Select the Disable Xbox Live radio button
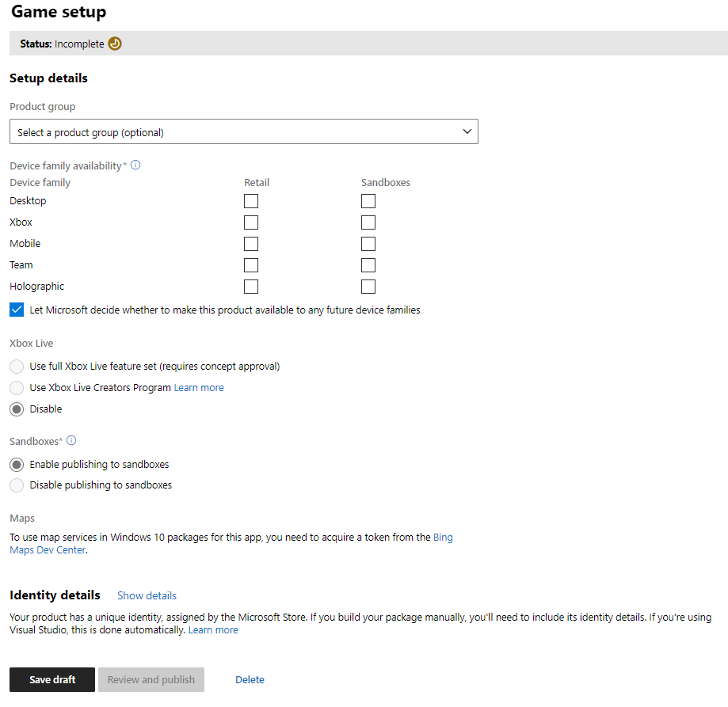The height and width of the screenshot is (707, 728). 17,409
